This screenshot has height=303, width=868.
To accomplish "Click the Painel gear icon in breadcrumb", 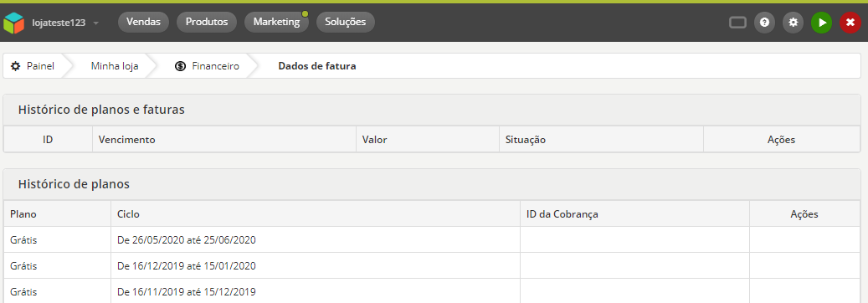I will click(16, 66).
